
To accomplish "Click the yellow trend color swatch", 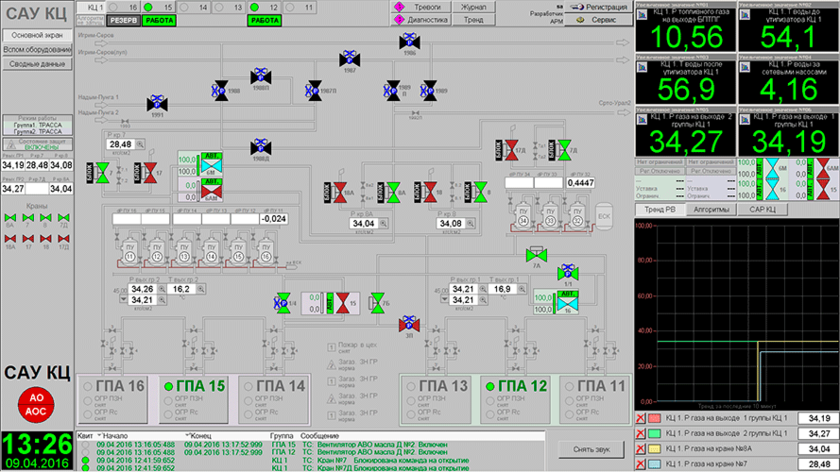I will (655, 449).
